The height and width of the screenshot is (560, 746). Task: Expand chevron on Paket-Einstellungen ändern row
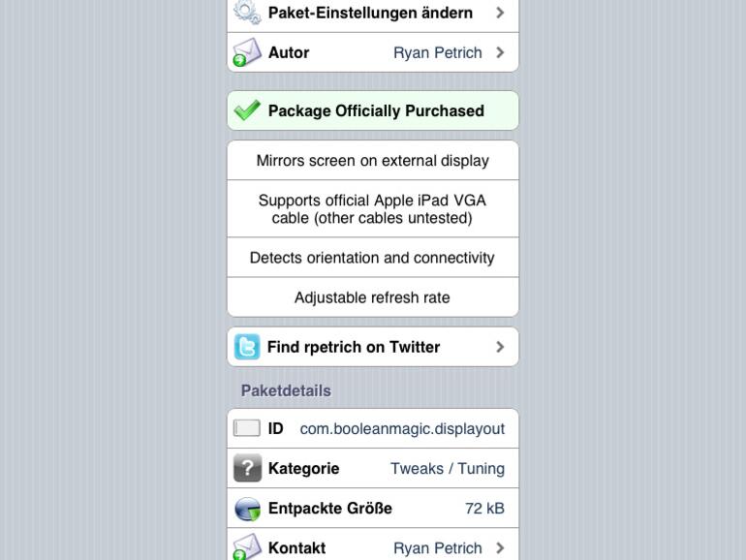500,13
